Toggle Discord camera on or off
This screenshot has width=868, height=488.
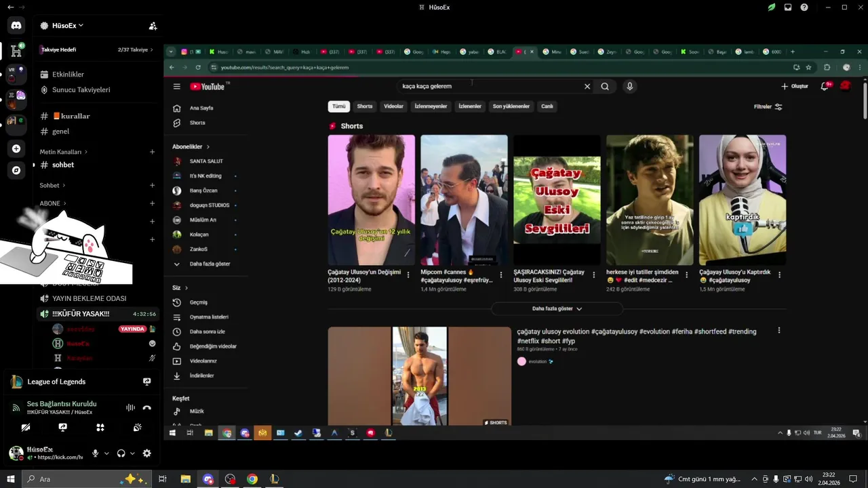(x=25, y=428)
